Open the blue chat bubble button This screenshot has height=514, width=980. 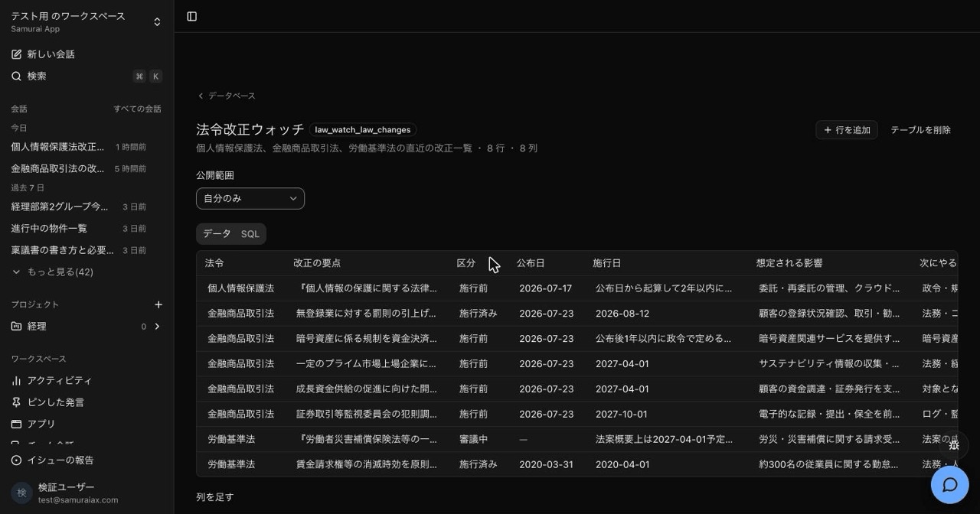950,484
